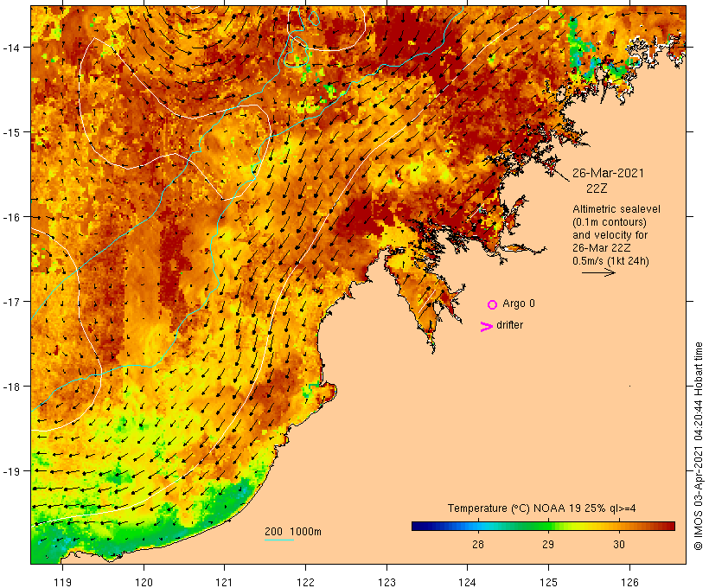Click the '22Z' time label

tap(597, 189)
